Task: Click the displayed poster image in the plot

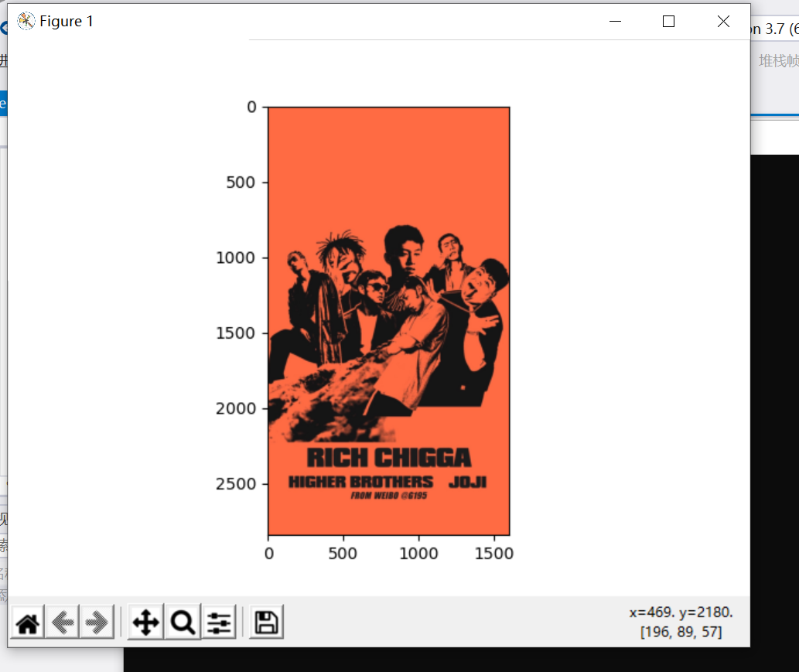Action: pos(389,321)
